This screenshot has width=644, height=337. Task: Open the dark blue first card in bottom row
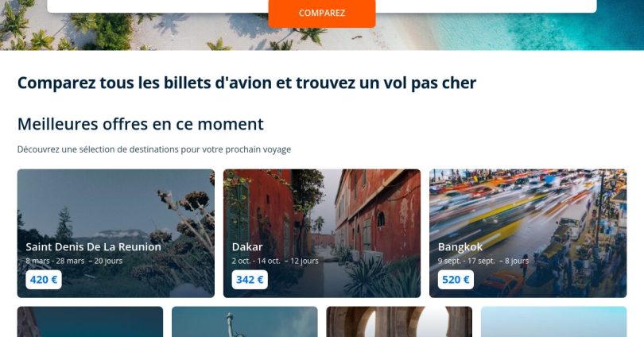click(x=90, y=322)
